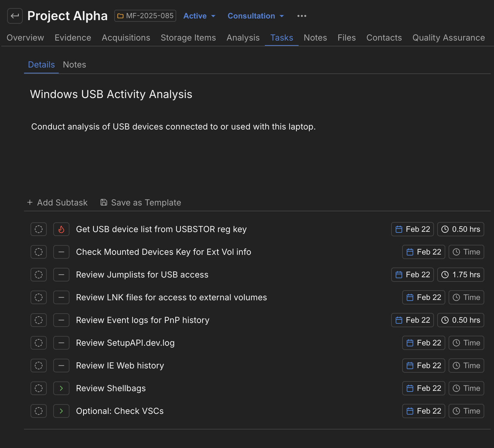Click priority dash icon for Review Jumplists

(61, 275)
